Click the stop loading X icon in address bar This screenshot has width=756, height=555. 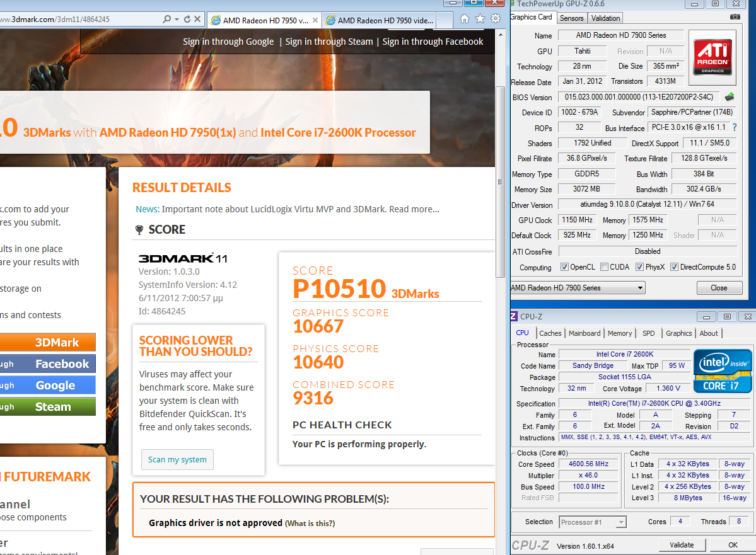[x=197, y=20]
